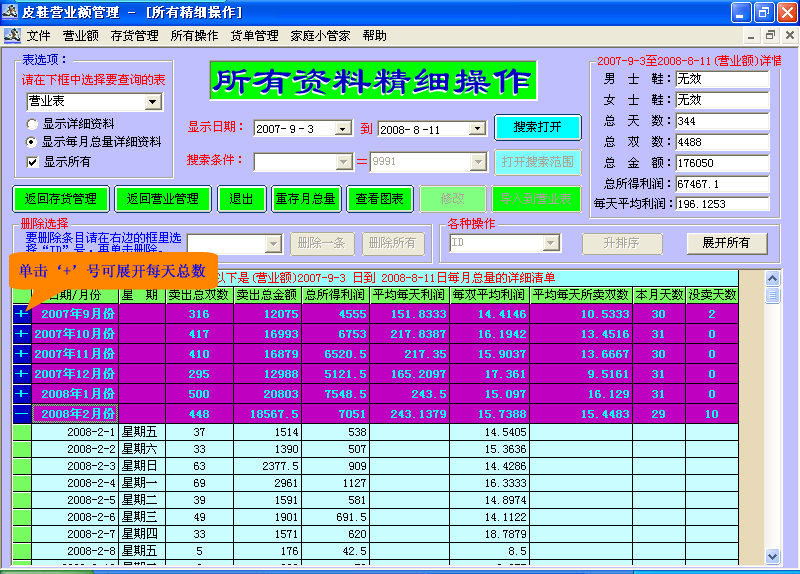Image resolution: width=800 pixels, height=574 pixels.
Task: Open the 营业额 menu
Action: (x=81, y=36)
